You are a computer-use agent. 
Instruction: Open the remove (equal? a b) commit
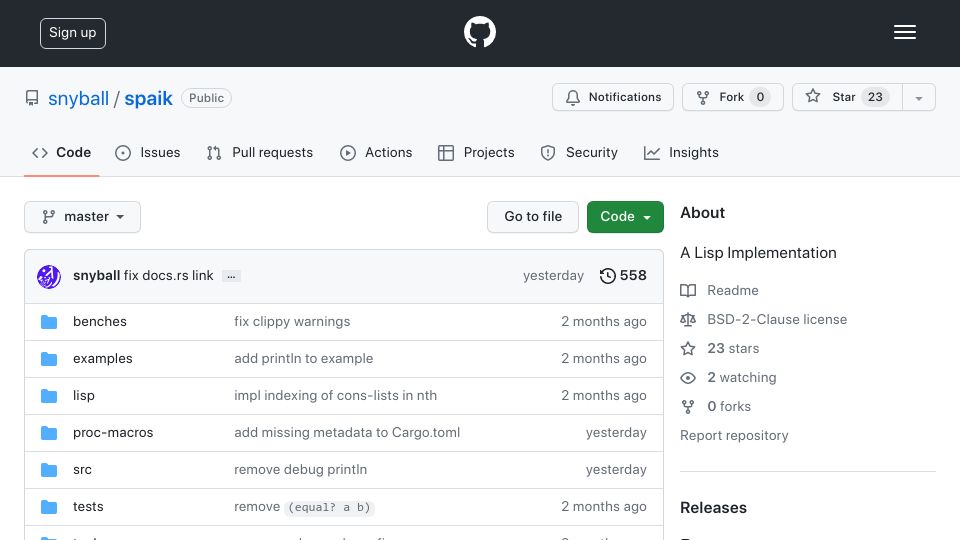click(304, 507)
